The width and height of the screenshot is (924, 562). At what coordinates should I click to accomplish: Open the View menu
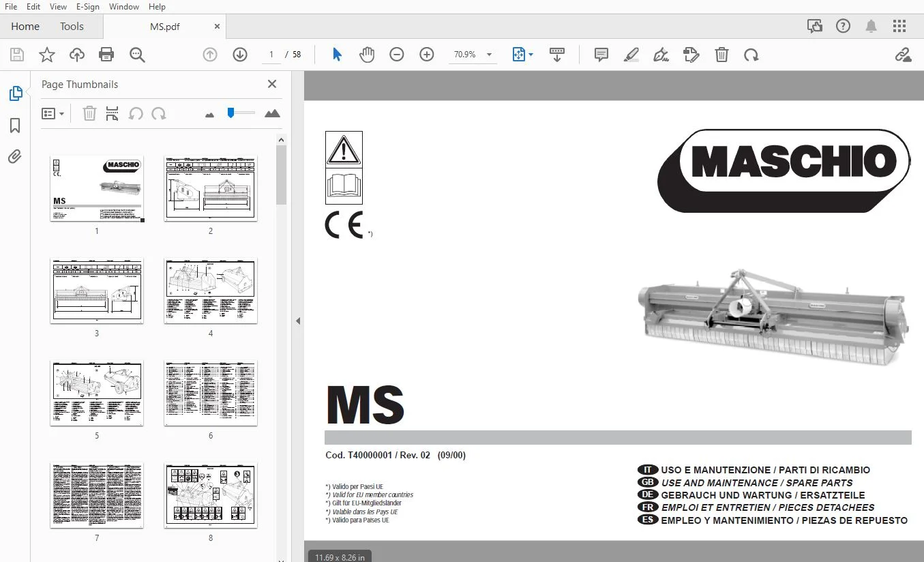pyautogui.click(x=58, y=7)
